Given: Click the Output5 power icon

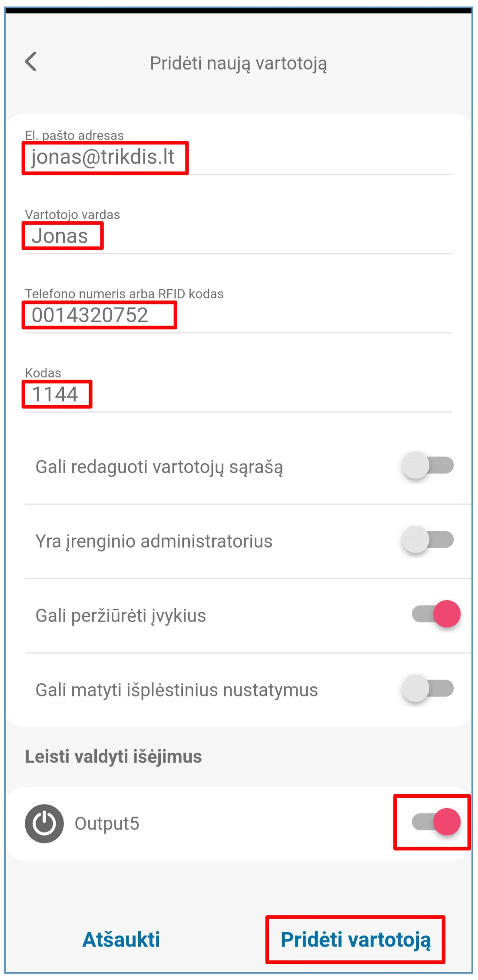Looking at the screenshot, I should point(44,823).
